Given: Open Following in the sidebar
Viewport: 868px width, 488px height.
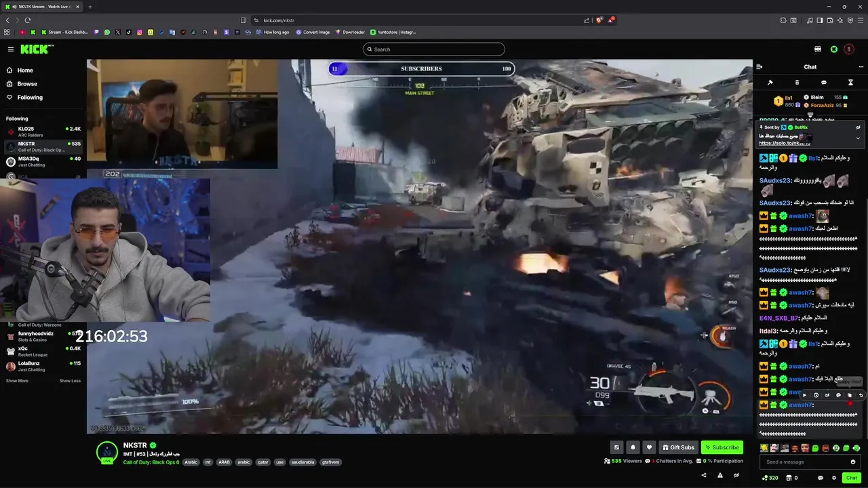Looking at the screenshot, I should 24,98.
